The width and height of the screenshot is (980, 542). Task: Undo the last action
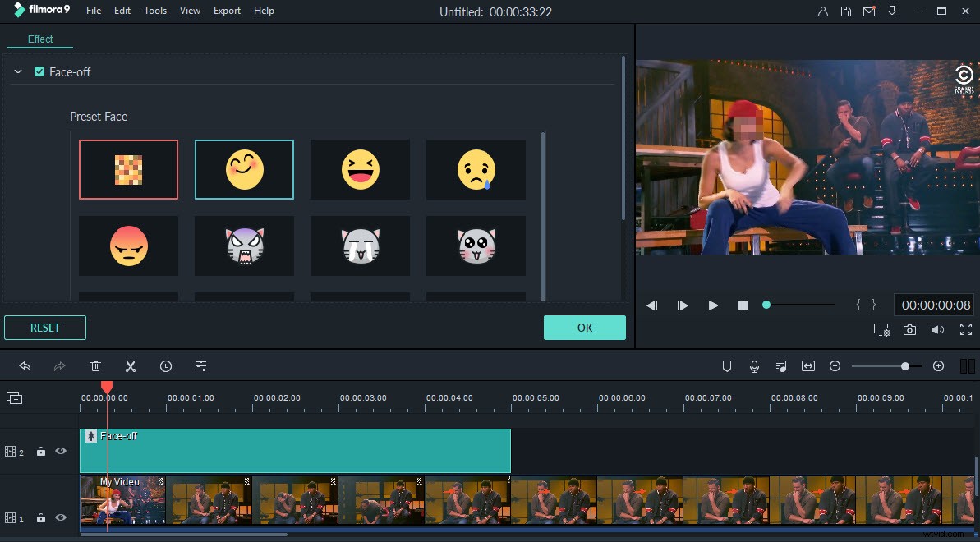point(25,365)
